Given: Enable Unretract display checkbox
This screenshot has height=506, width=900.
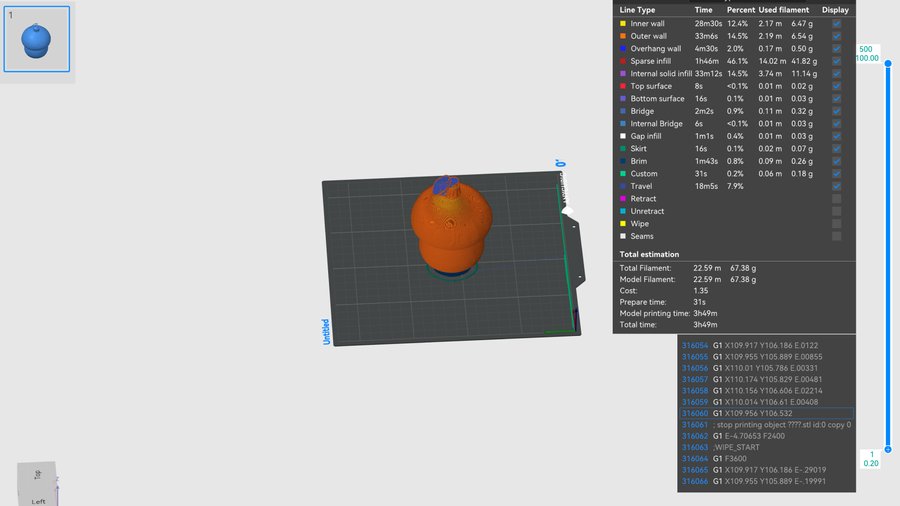Looking at the screenshot, I should (836, 211).
